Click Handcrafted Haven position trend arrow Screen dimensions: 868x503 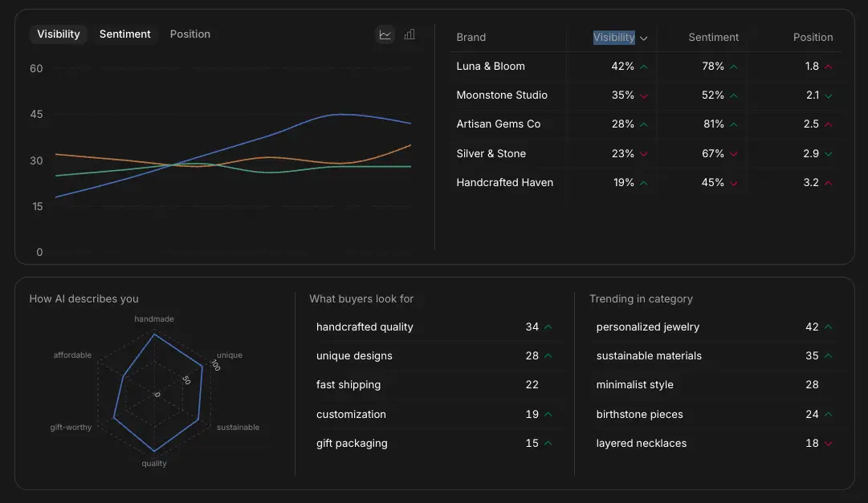click(x=829, y=183)
